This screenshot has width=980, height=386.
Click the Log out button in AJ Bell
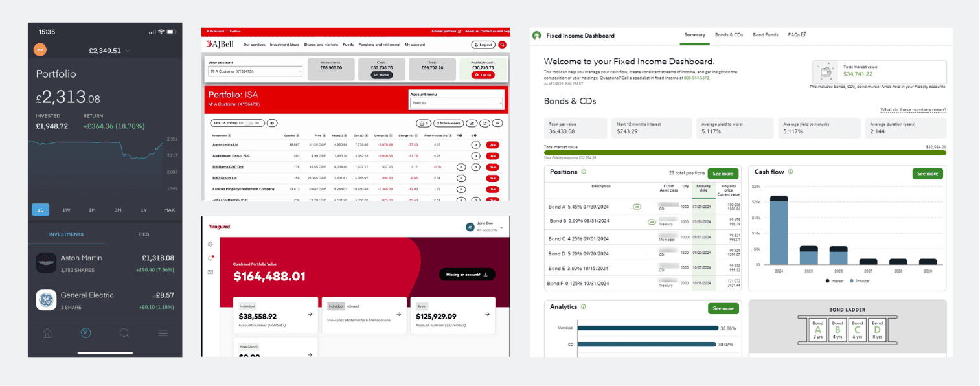(483, 45)
